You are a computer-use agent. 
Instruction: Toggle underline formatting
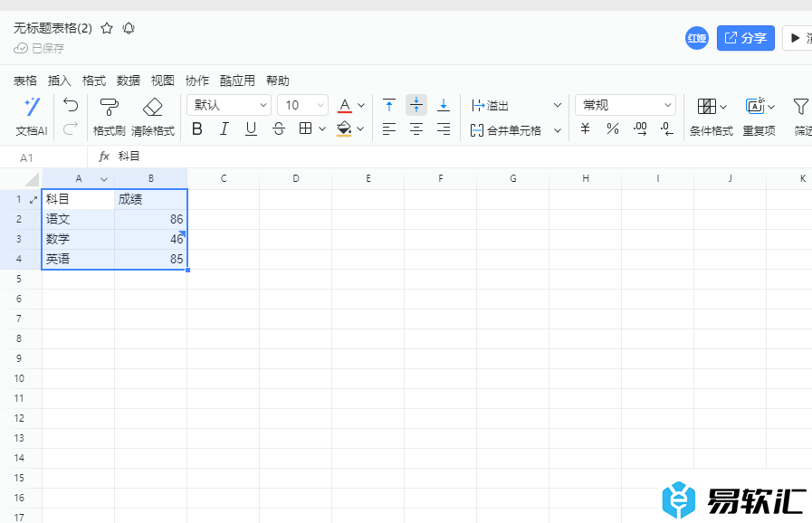251,128
